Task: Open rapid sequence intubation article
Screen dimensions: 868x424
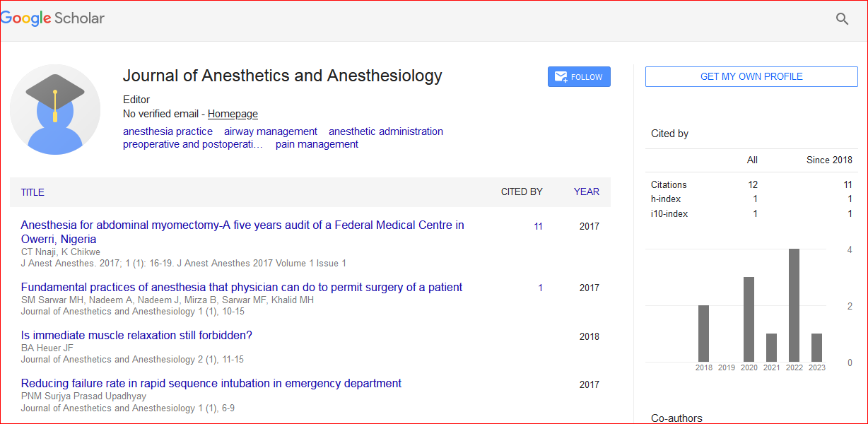Action: click(x=211, y=383)
